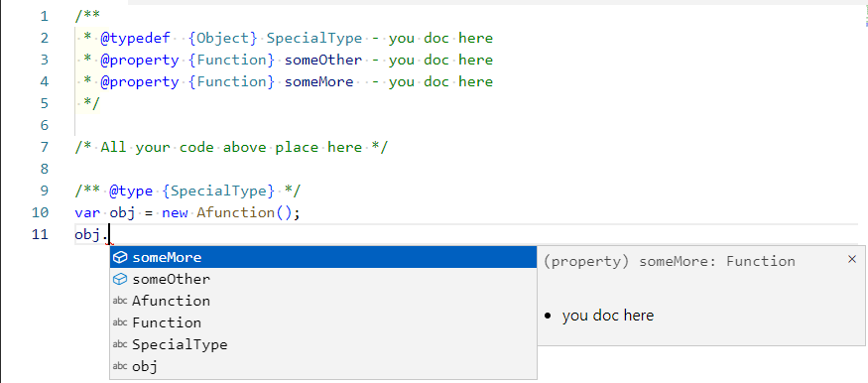The height and width of the screenshot is (383, 868).
Task: Click line number 7 in gutter
Action: (45, 147)
